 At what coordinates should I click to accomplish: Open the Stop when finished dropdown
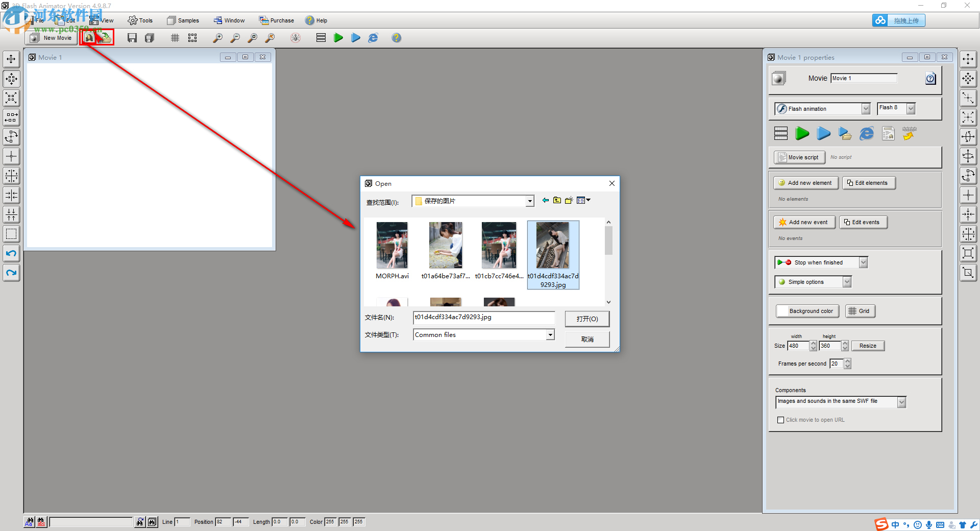click(x=863, y=262)
